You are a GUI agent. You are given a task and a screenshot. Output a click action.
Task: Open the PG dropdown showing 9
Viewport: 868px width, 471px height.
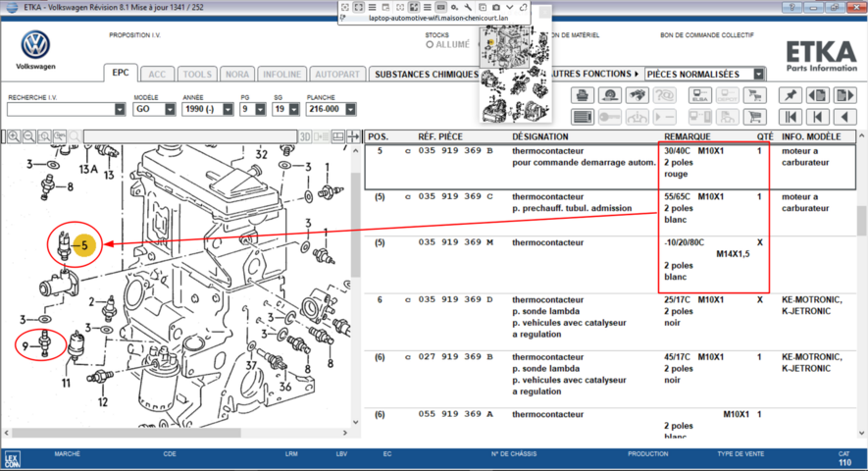pos(260,109)
